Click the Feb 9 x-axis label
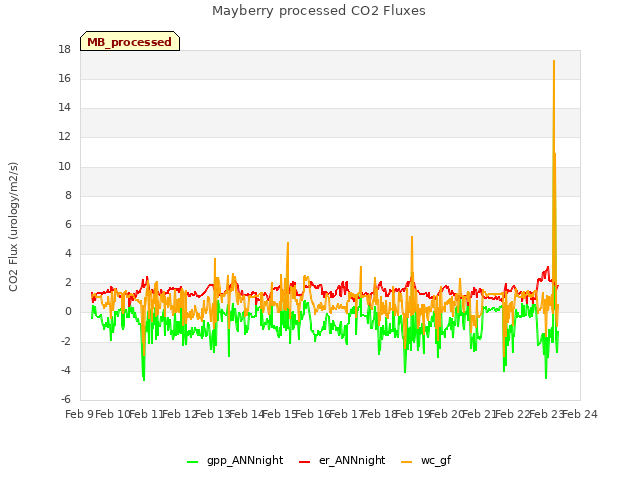640x480 pixels. [x=79, y=414]
